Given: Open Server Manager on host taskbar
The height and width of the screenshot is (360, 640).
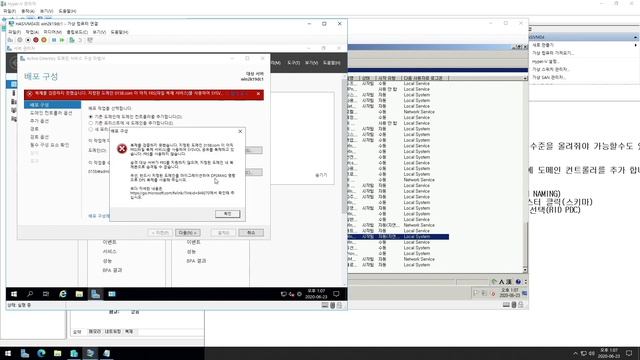Looking at the screenshot, I should pyautogui.click(x=24, y=353).
